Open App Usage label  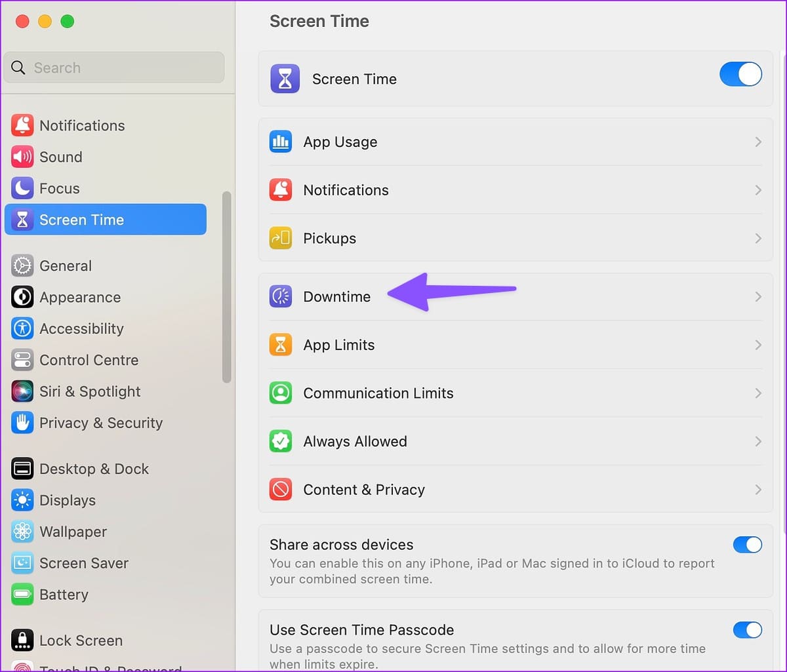(x=340, y=142)
